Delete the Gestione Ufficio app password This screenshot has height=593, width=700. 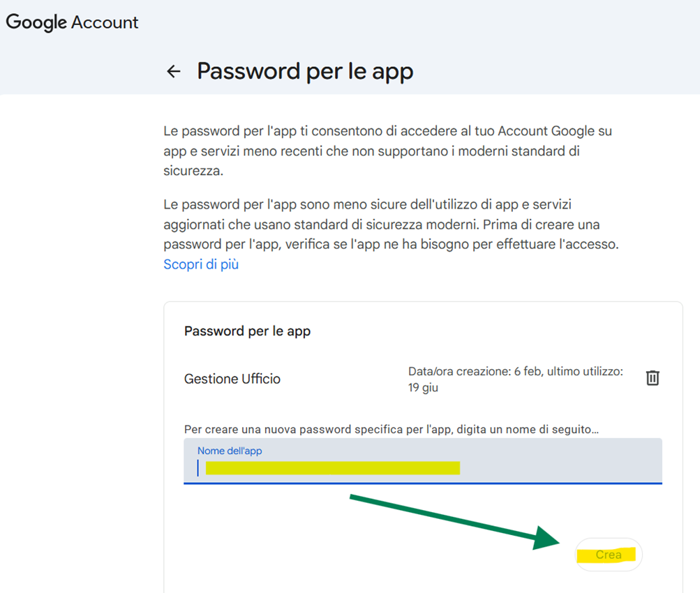[x=653, y=378]
